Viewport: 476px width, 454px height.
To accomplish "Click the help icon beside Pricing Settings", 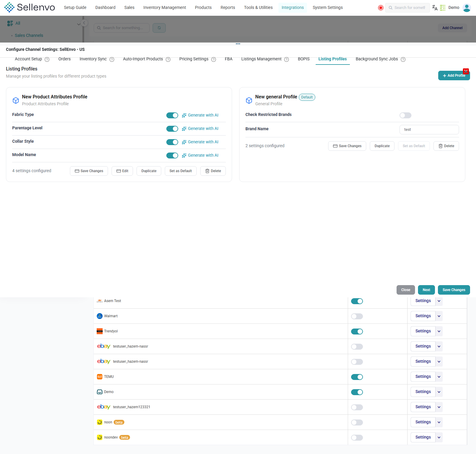I will tap(214, 59).
